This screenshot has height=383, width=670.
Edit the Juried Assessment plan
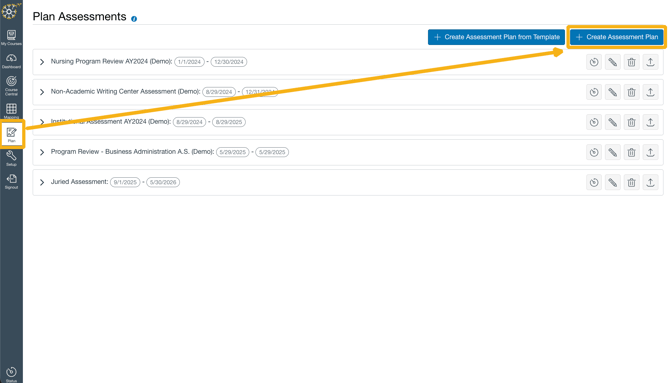pyautogui.click(x=613, y=183)
